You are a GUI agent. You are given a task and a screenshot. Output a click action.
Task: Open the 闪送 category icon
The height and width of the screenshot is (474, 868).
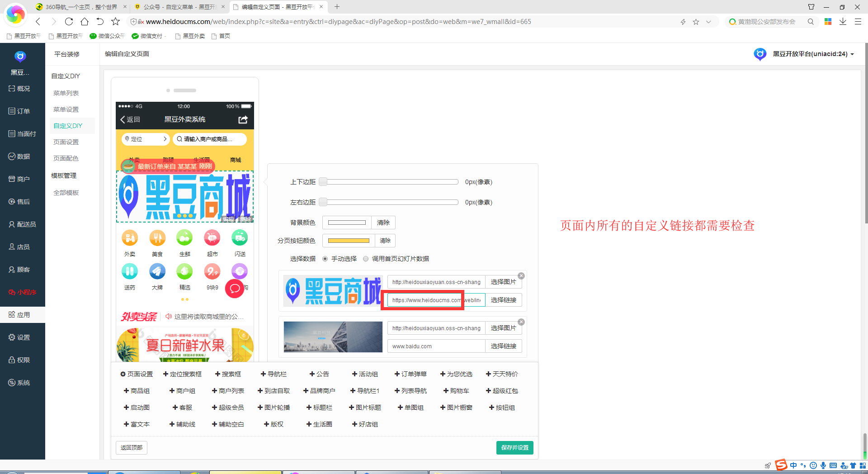[240, 238]
